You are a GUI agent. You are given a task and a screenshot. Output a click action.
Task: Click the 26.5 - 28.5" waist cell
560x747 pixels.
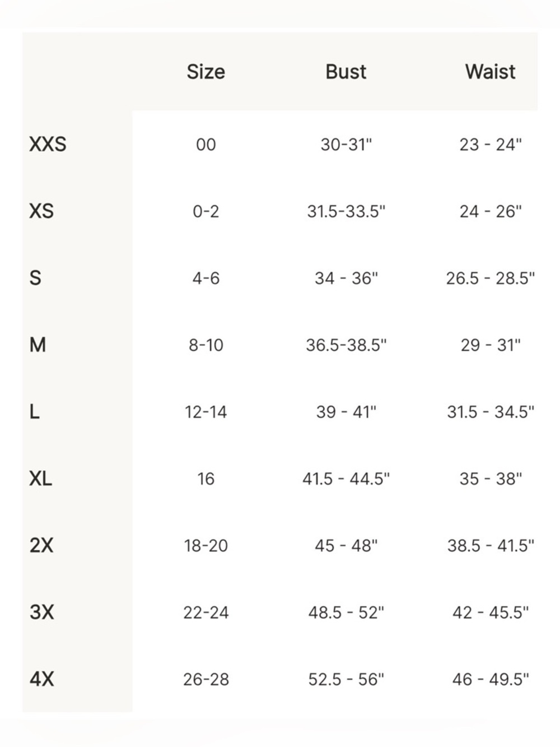point(490,278)
